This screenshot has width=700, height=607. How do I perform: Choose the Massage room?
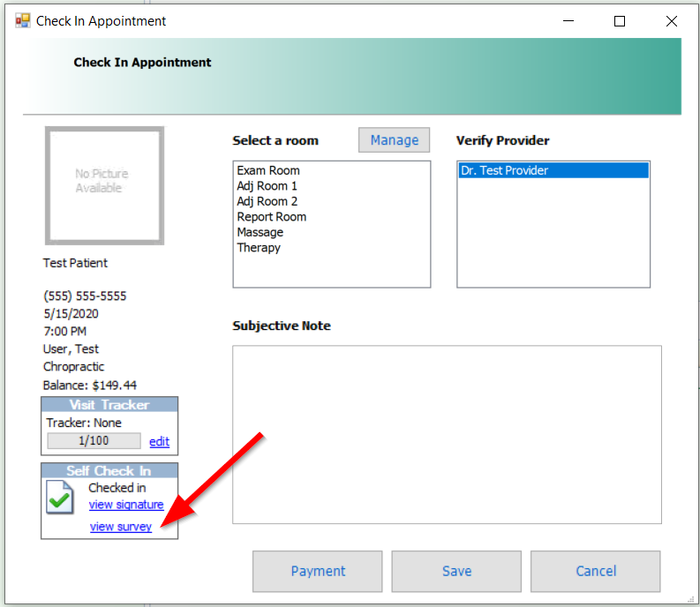(331, 232)
